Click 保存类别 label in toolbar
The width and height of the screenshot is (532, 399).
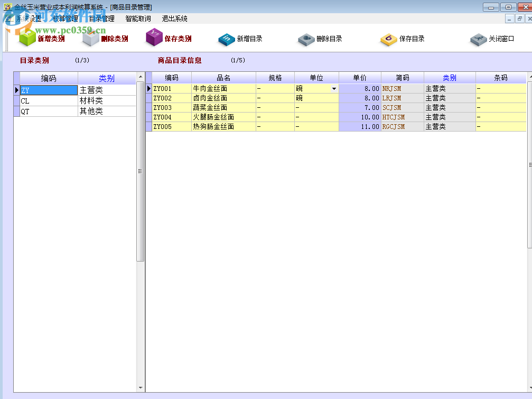pos(178,39)
